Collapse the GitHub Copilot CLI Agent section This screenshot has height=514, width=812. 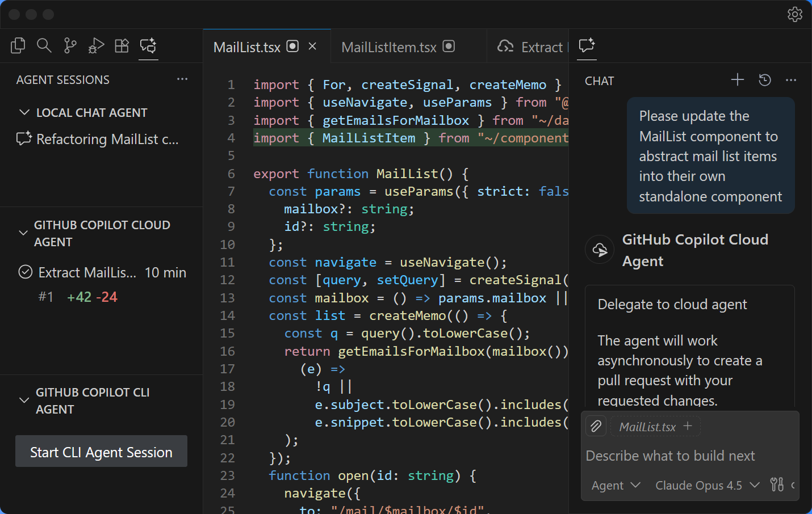click(24, 401)
